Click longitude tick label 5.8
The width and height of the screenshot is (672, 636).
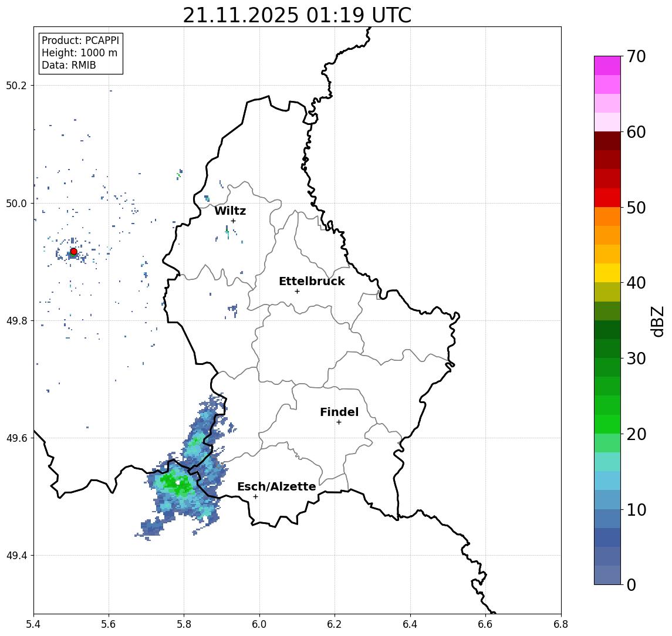tap(184, 624)
